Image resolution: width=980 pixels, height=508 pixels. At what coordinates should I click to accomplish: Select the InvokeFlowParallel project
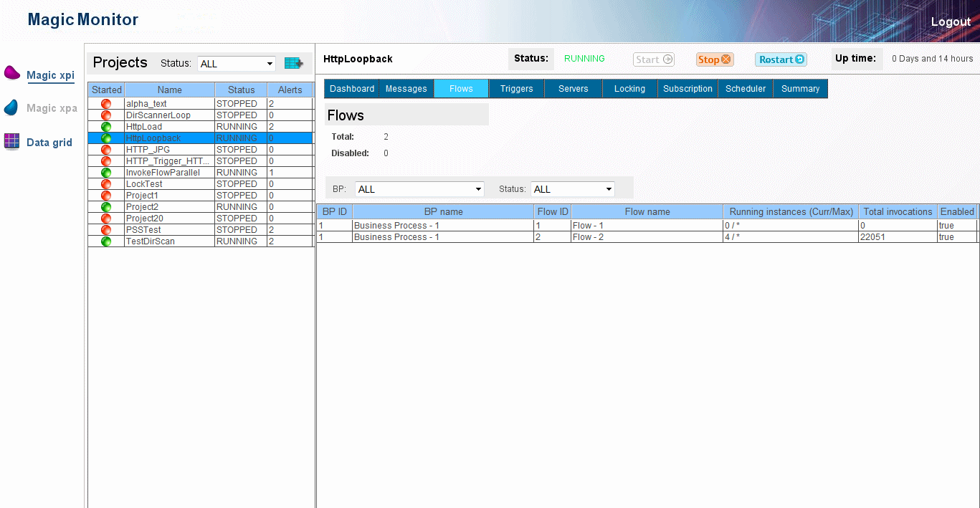(201, 173)
